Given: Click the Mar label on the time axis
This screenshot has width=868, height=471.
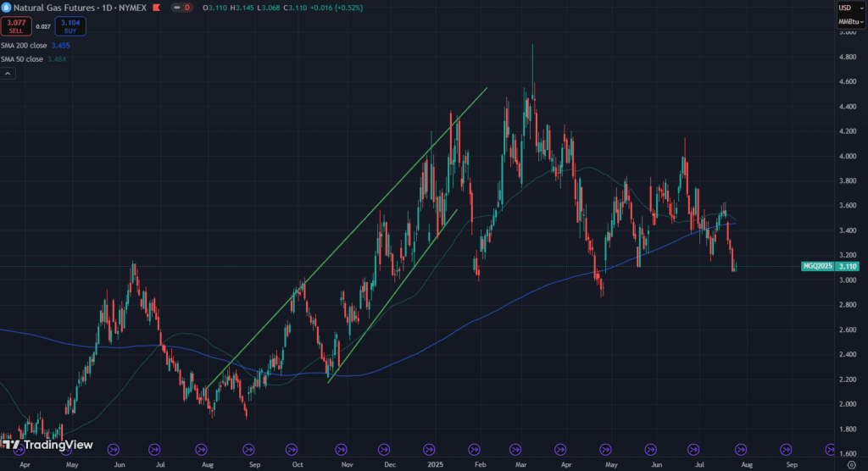Looking at the screenshot, I should pyautogui.click(x=521, y=465).
